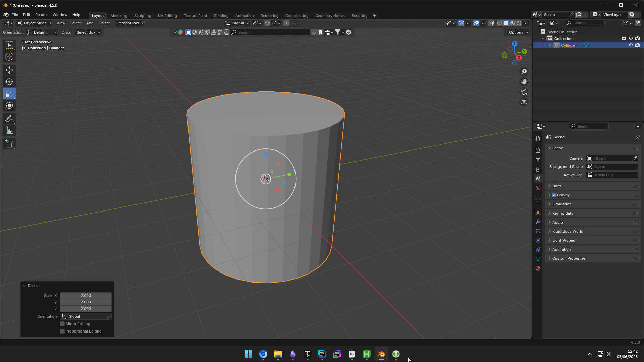Image resolution: width=644 pixels, height=362 pixels.
Task: Click the Options button in viewport header
Action: pyautogui.click(x=518, y=32)
